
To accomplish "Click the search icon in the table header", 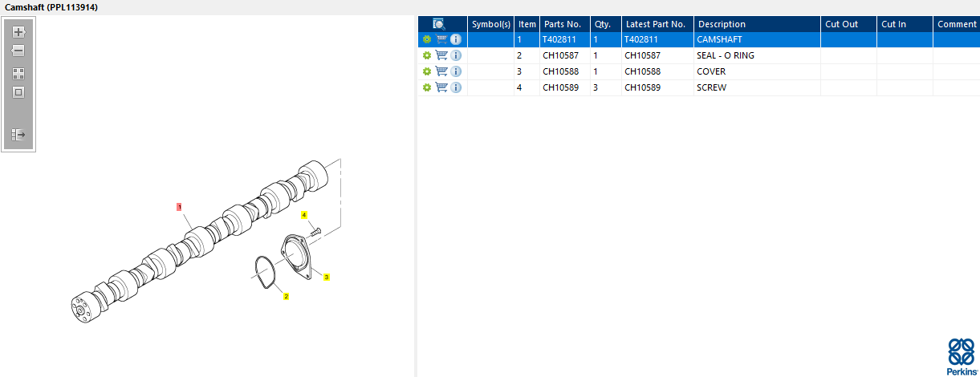I will [x=439, y=24].
